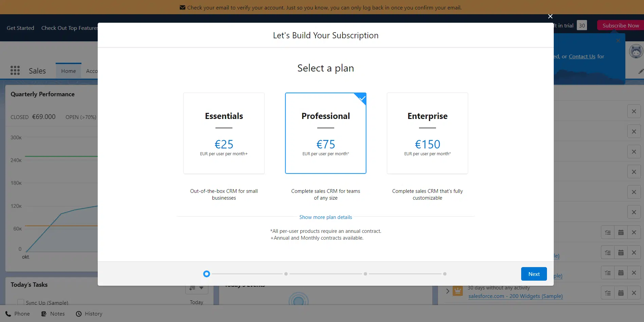Open the Astro avatar icon
Screen dimensions: 644x322
[x=636, y=52]
